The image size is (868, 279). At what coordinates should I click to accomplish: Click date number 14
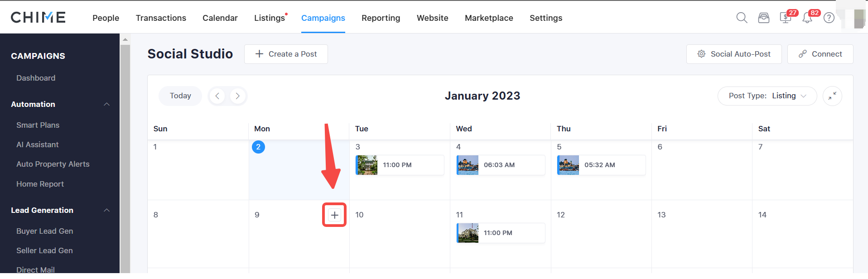pyautogui.click(x=762, y=215)
